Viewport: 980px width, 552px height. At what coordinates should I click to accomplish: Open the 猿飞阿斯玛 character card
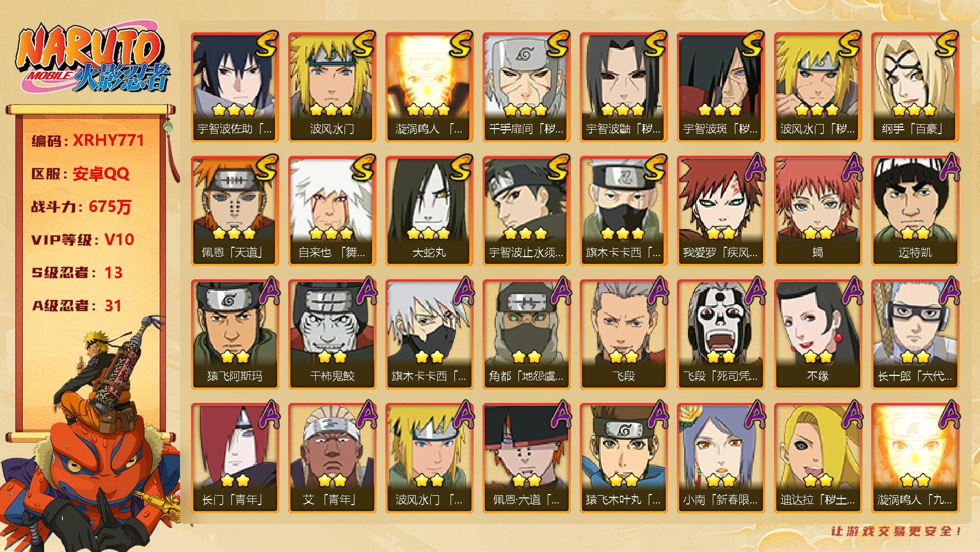(235, 335)
